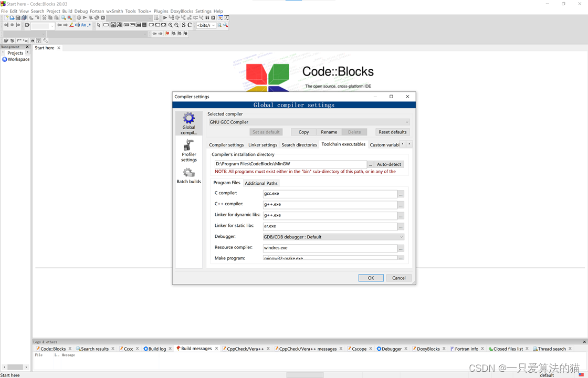Select the Workspace tree item
Image resolution: width=588 pixels, height=378 pixels.
click(16, 59)
